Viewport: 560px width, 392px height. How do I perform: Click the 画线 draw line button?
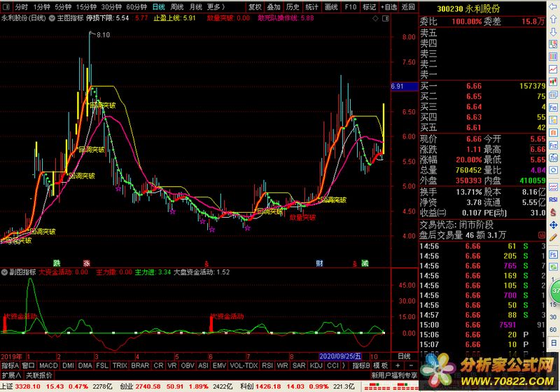(331, 7)
